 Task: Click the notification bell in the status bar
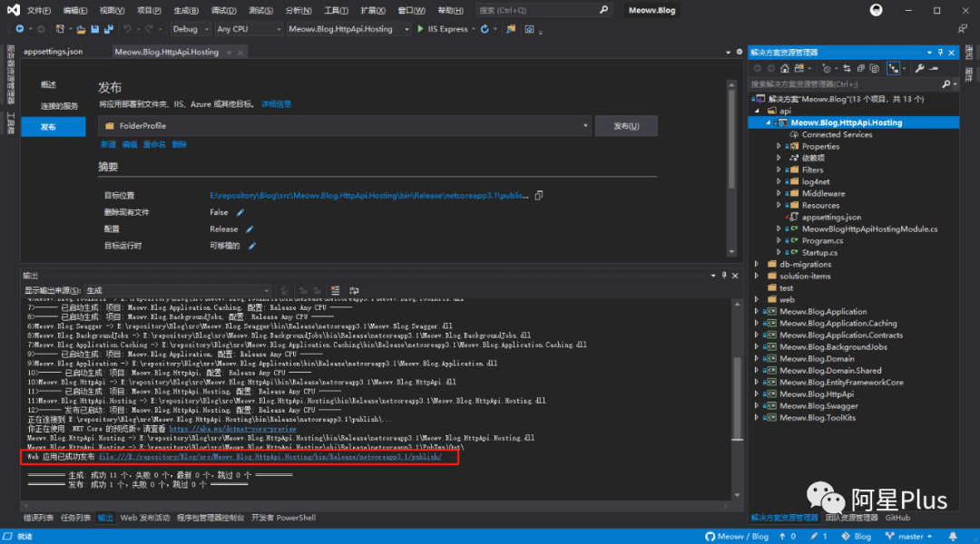(953, 537)
